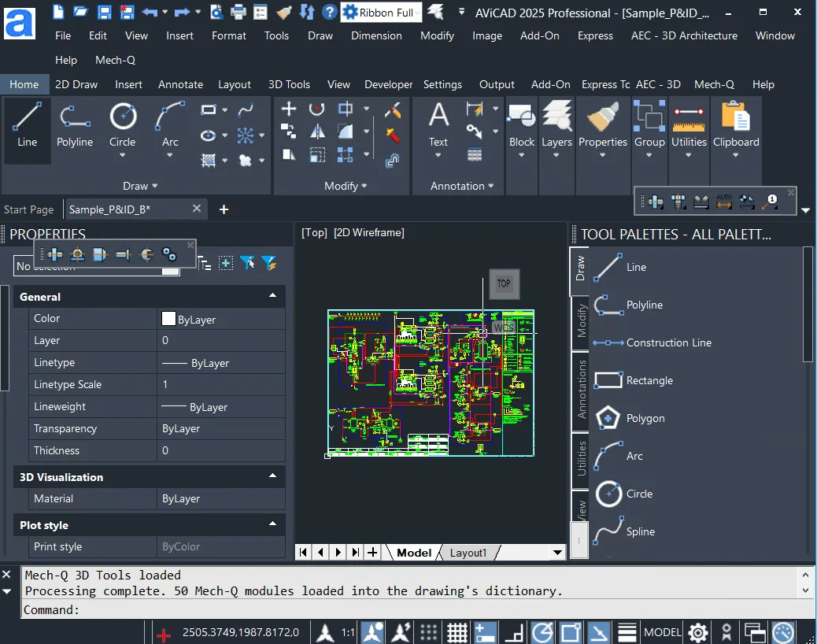817x644 pixels.
Task: Toggle grid display in status bar
Action: [x=457, y=632]
